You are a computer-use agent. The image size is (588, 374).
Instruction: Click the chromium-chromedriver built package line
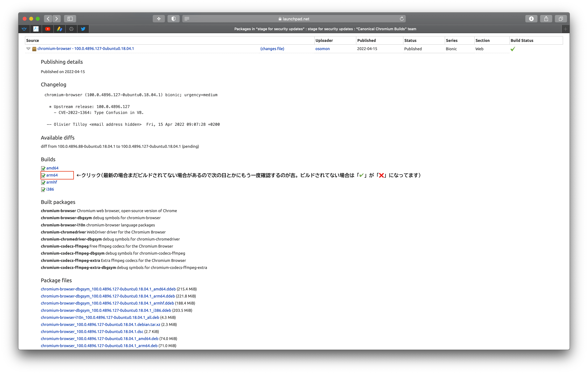[103, 232]
